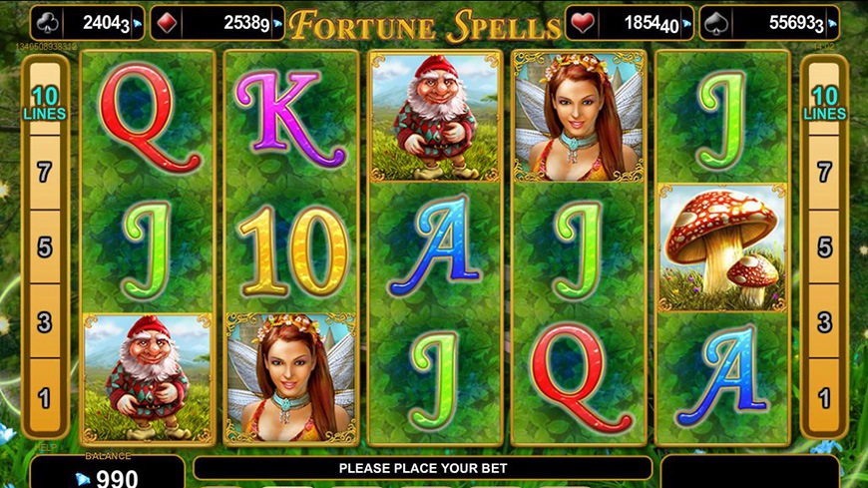Select 7 lines on the left selector
Image resolution: width=868 pixels, height=488 pixels.
[x=45, y=173]
